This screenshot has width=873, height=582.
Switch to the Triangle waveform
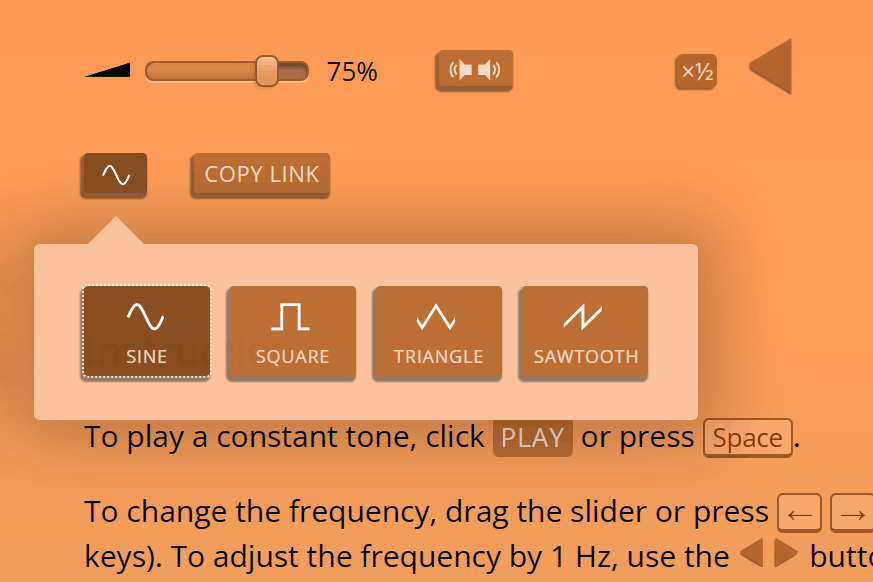[x=438, y=332]
